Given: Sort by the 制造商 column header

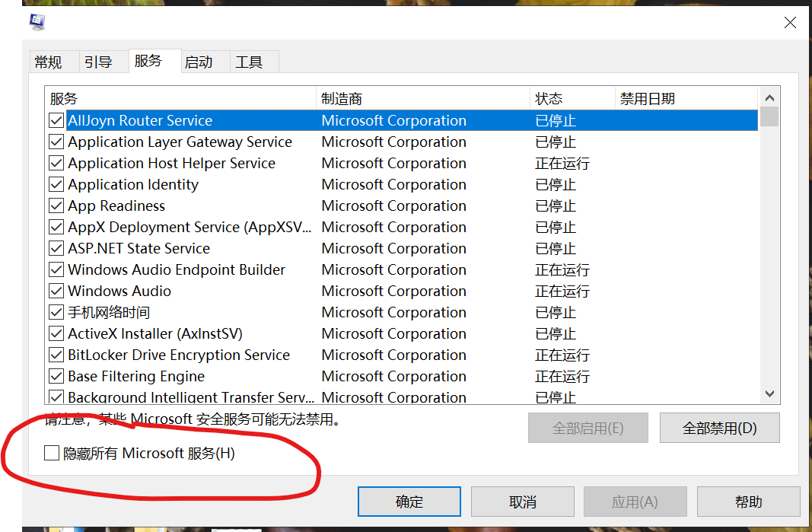Looking at the screenshot, I should (422, 98).
